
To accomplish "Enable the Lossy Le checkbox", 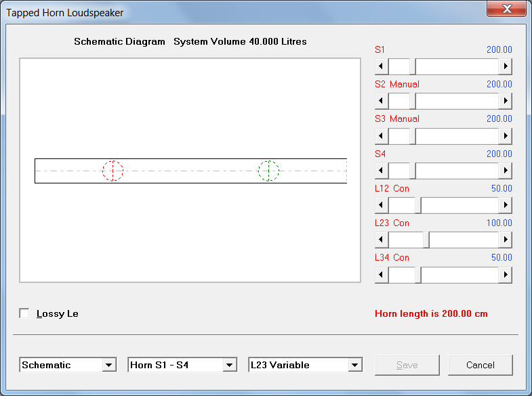I will (x=24, y=313).
